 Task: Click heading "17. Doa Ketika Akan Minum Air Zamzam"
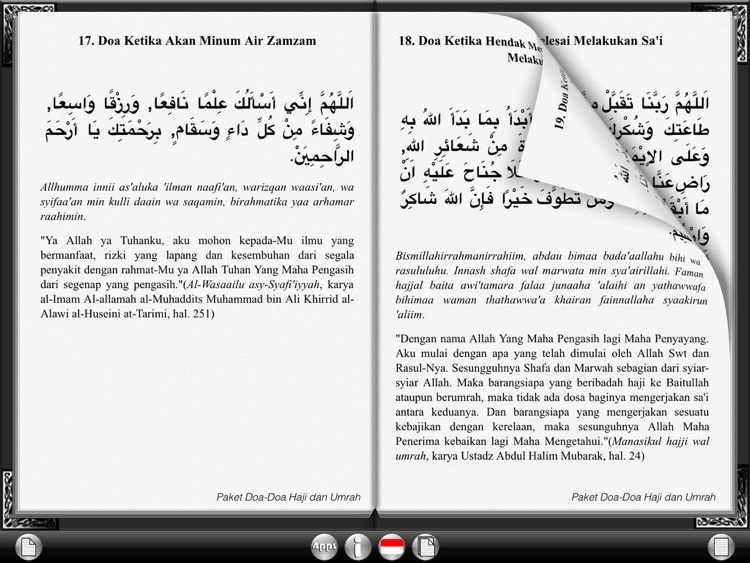(197, 41)
